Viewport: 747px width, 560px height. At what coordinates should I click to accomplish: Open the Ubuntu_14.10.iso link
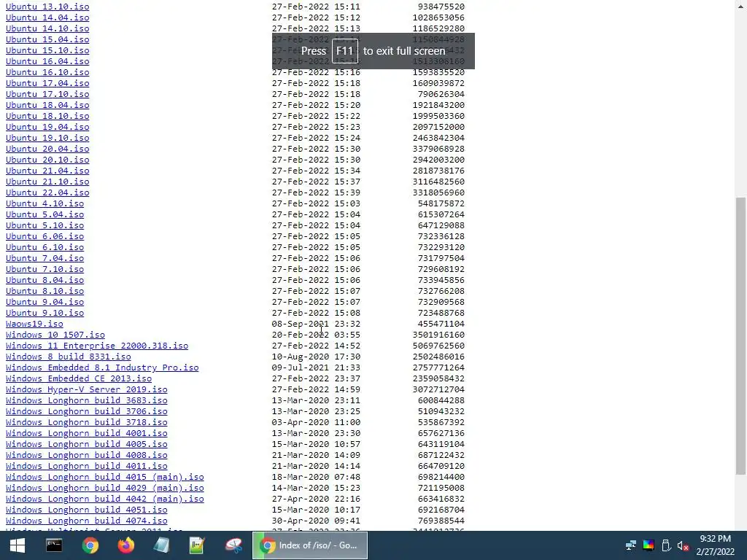(x=47, y=28)
